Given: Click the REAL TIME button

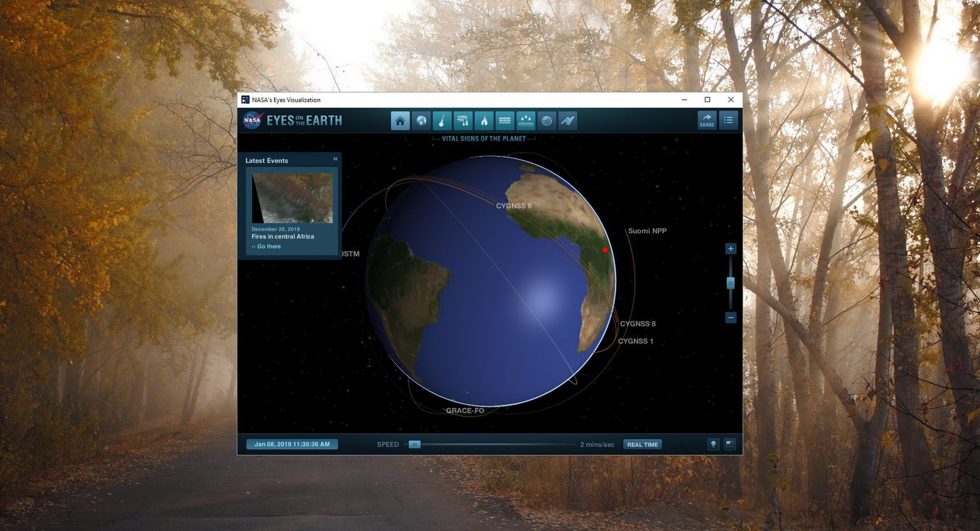Looking at the screenshot, I should pyautogui.click(x=642, y=444).
